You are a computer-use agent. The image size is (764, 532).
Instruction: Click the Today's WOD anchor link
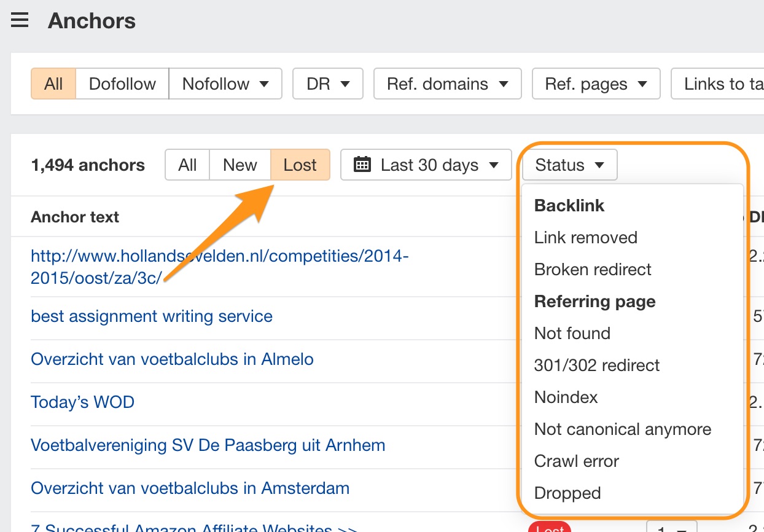pyautogui.click(x=82, y=402)
